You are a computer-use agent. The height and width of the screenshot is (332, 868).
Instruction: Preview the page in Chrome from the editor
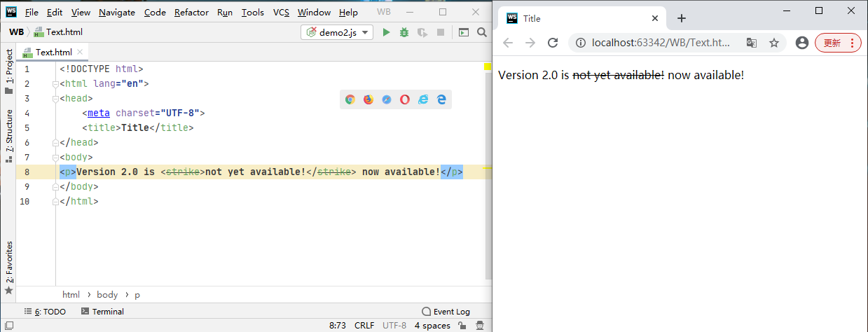tap(350, 99)
